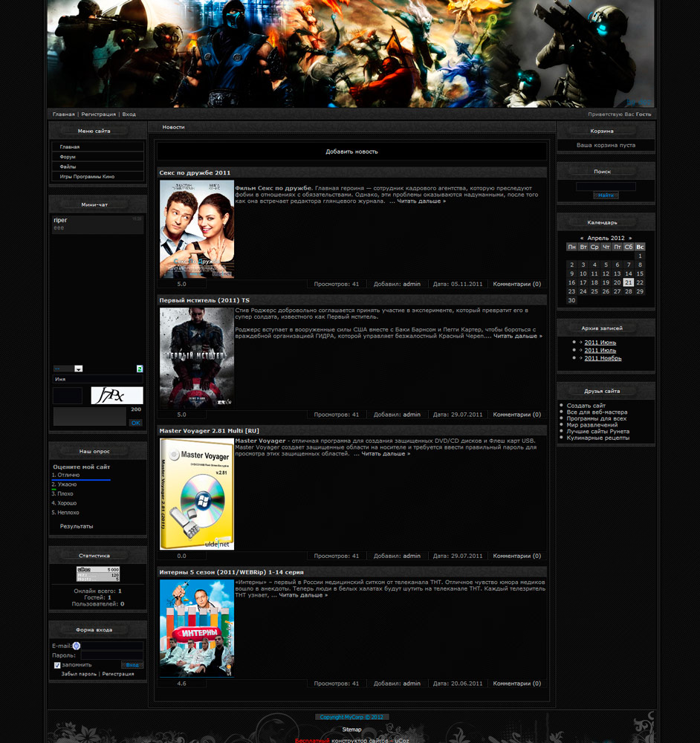The width and height of the screenshot is (700, 743).
Task: Click inside the search input field
Action: click(x=606, y=186)
